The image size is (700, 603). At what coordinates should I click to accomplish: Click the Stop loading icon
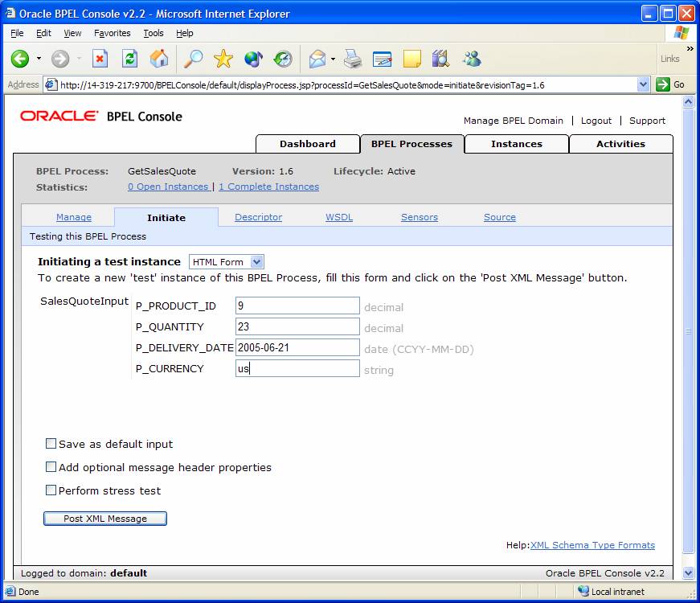(100, 59)
